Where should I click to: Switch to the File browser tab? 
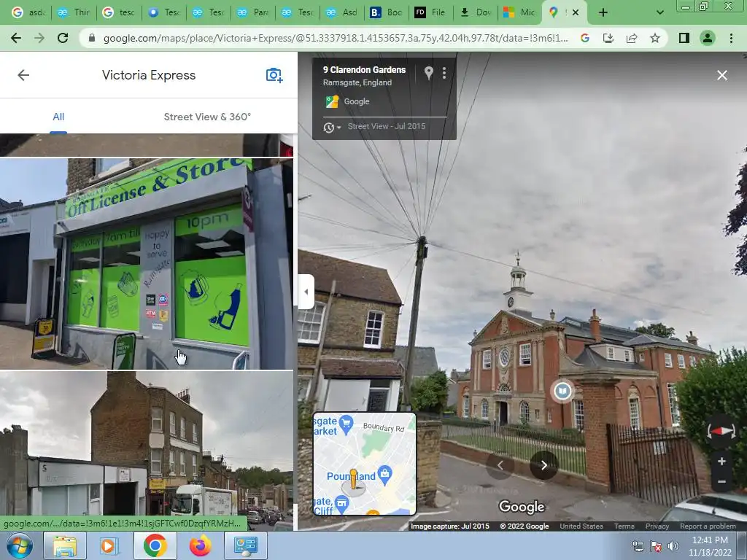tap(430, 12)
